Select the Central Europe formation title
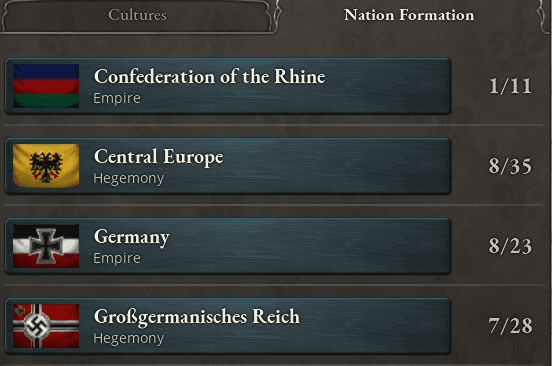 (158, 157)
